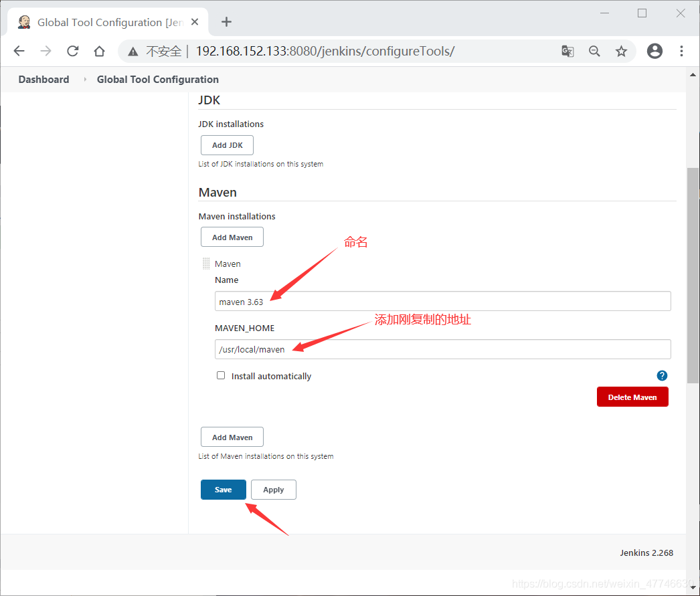Click the browser address bar URL
Image resolution: width=700 pixels, height=596 pixels.
pos(325,52)
